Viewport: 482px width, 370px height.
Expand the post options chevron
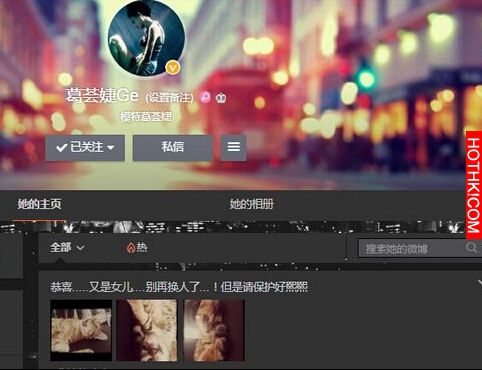coord(480,283)
